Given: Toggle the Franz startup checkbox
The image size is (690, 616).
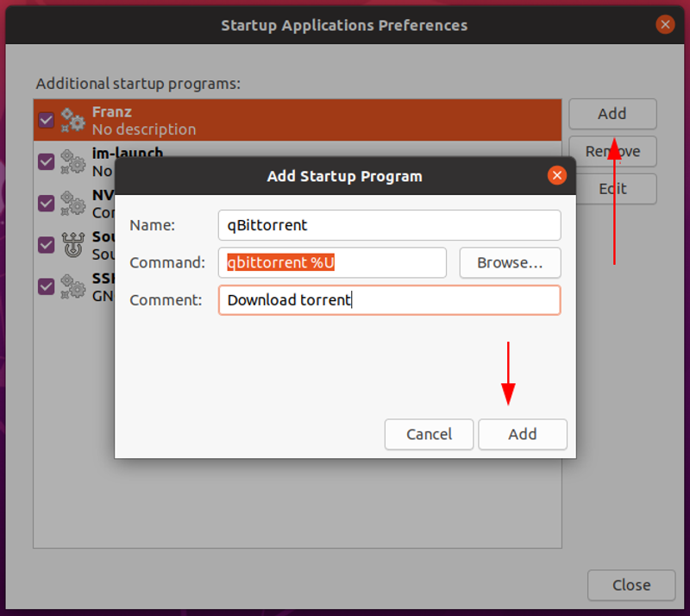Looking at the screenshot, I should click(47, 120).
